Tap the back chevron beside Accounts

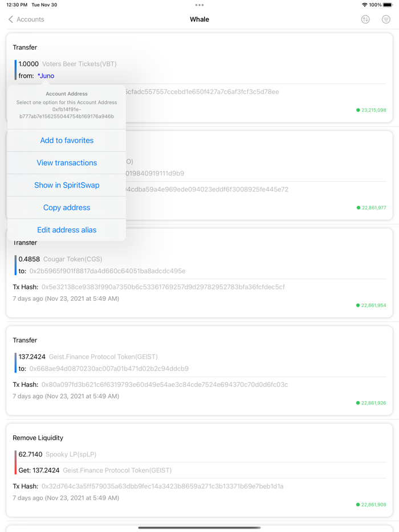click(x=10, y=19)
